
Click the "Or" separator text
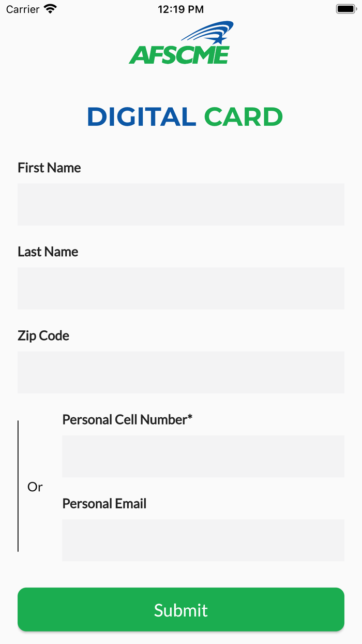(x=35, y=487)
